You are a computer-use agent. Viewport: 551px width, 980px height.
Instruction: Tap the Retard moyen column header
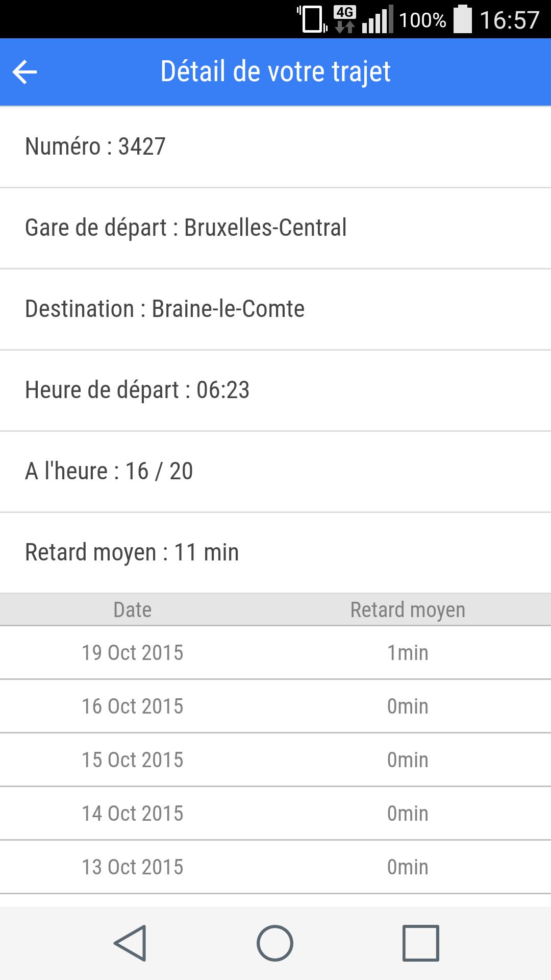408,610
